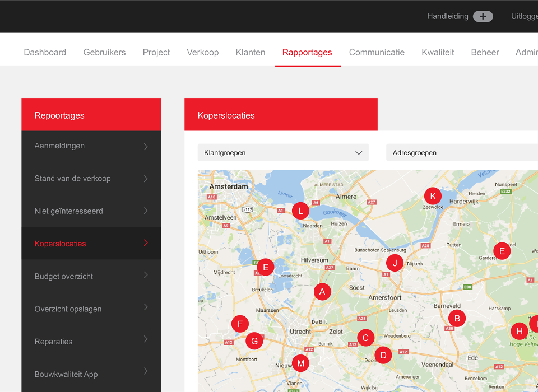
Task: Click marker E near Loosdrecht
Action: pyautogui.click(x=265, y=267)
